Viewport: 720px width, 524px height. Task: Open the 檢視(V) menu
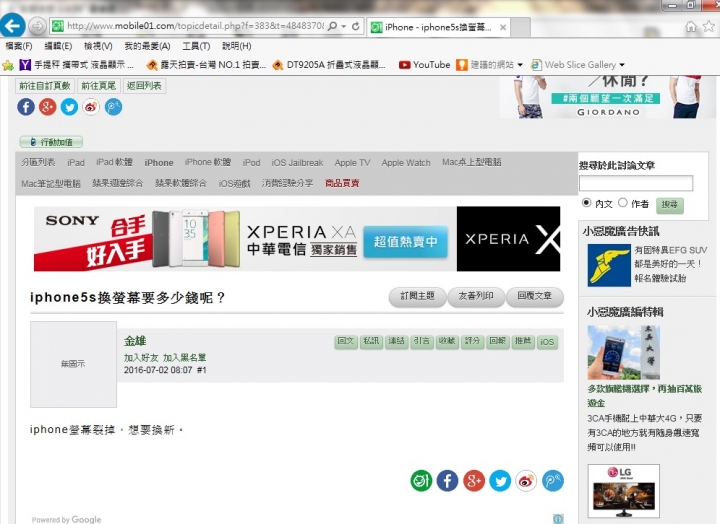click(98, 46)
